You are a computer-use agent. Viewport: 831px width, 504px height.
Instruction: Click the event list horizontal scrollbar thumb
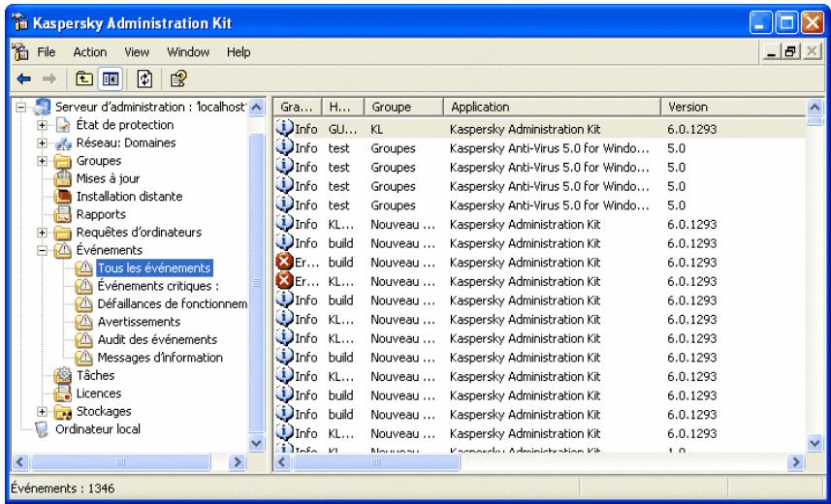[x=376, y=462]
